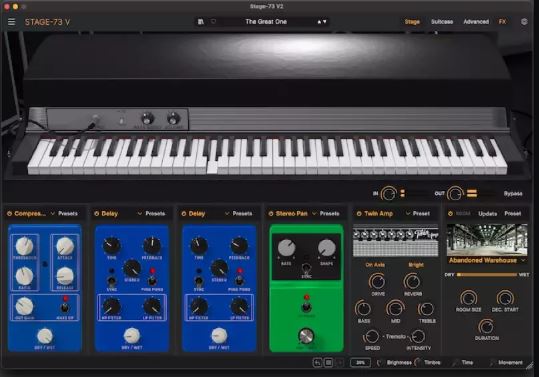Click the Abandoned Warehouse room thumbnail
Viewport: 539px width, 377px height.
click(487, 240)
